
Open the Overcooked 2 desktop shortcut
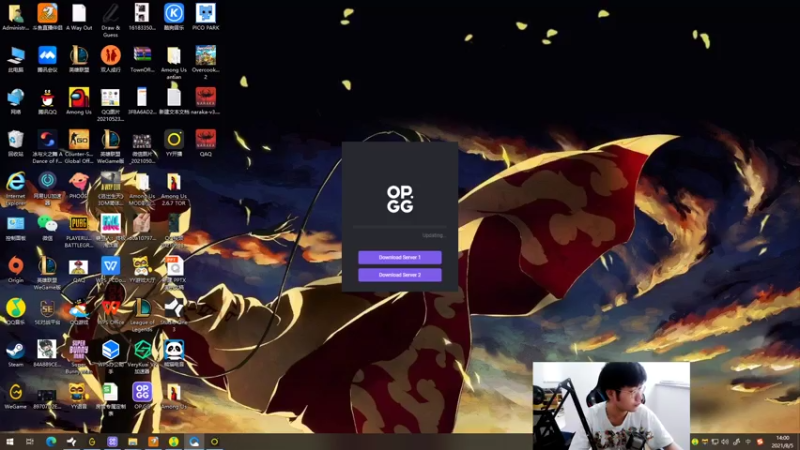point(206,62)
